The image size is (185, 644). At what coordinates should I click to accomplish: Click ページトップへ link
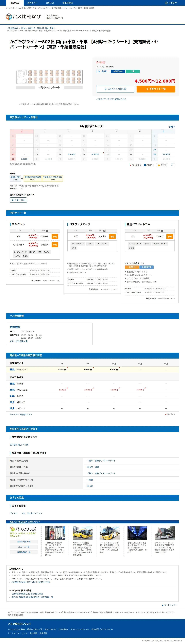tap(169, 605)
